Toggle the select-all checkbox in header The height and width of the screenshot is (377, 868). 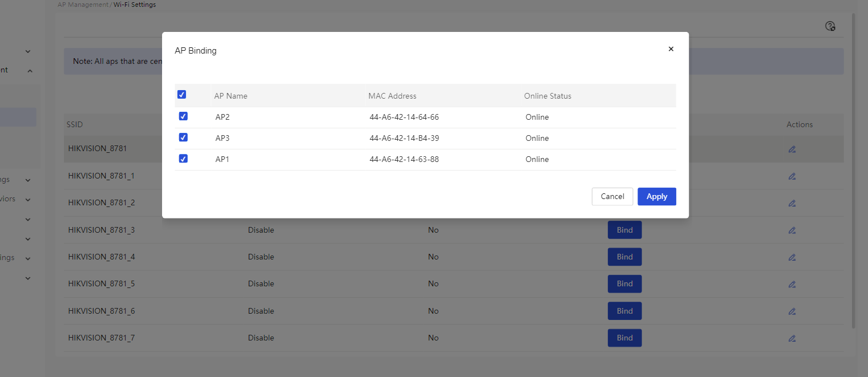(x=182, y=95)
